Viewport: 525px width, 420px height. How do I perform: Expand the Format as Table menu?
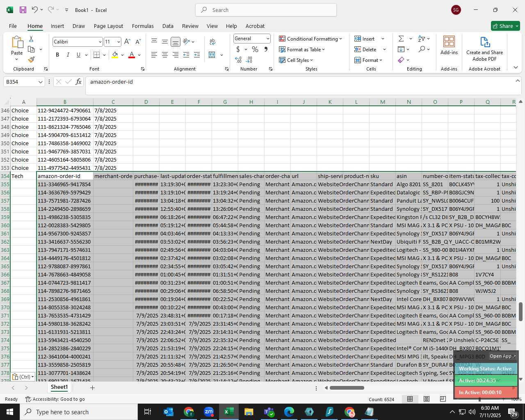tap(302, 49)
